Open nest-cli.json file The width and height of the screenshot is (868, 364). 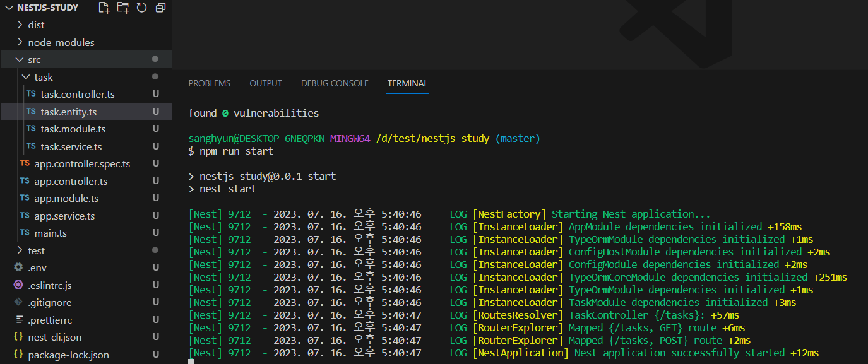[55, 338]
